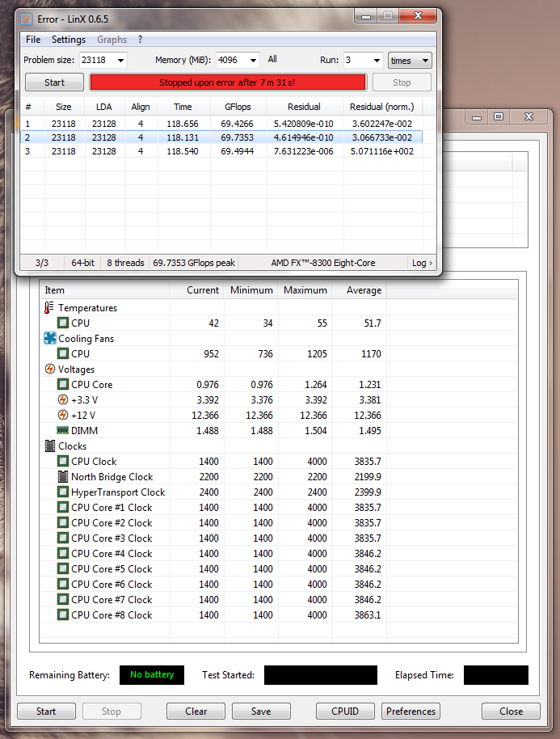Viewport: 560px width, 739px height.
Task: Click the Elapsed Time black field
Action: (x=496, y=675)
